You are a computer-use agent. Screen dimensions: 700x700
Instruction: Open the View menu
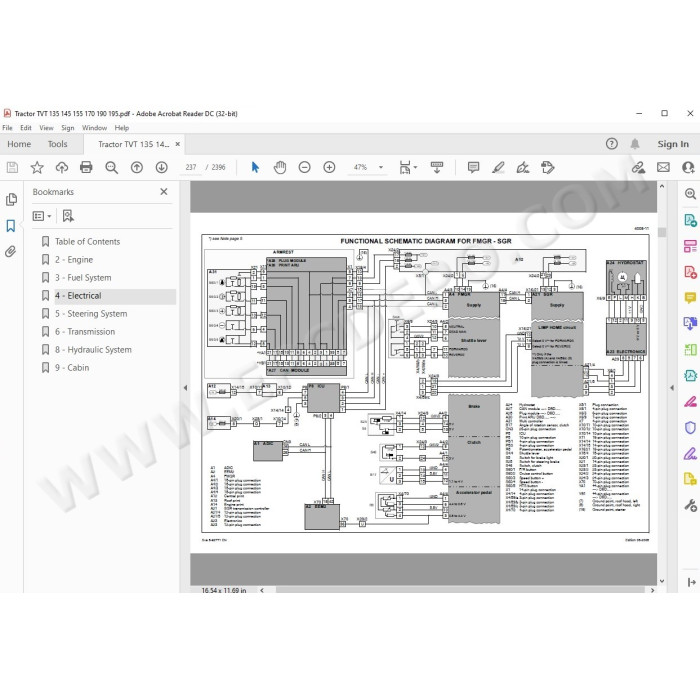coord(46,128)
